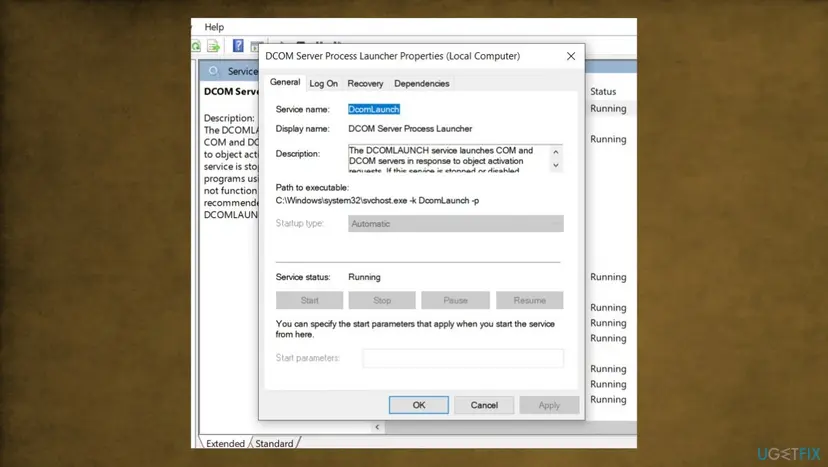The width and height of the screenshot is (828, 467).
Task: Close the DCOM Properties dialog
Action: [571, 56]
